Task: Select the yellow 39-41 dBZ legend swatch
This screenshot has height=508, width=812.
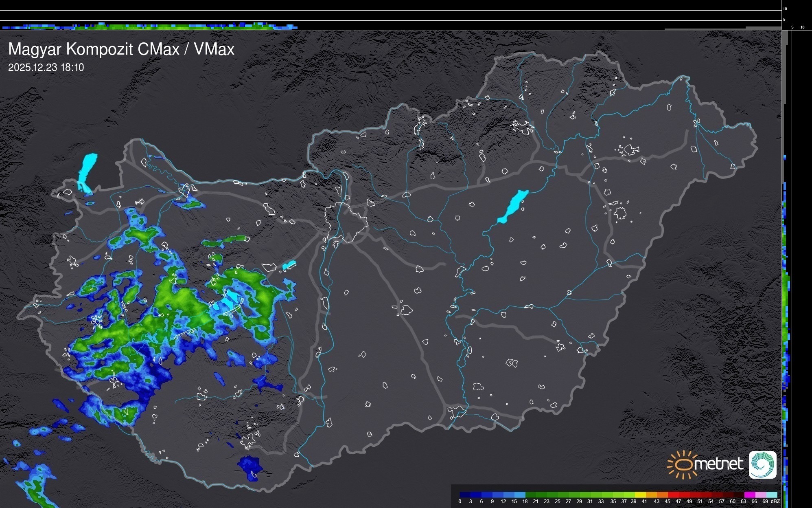Action: [x=640, y=495]
